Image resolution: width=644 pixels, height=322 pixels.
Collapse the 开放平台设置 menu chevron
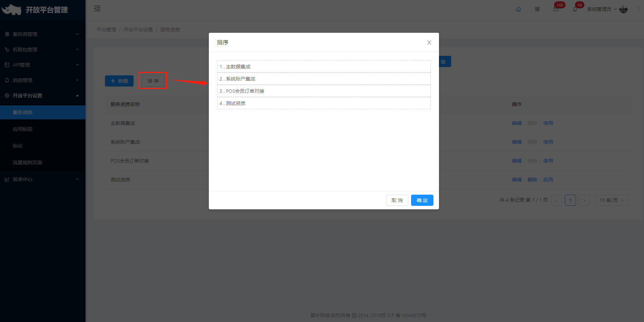[77, 96]
